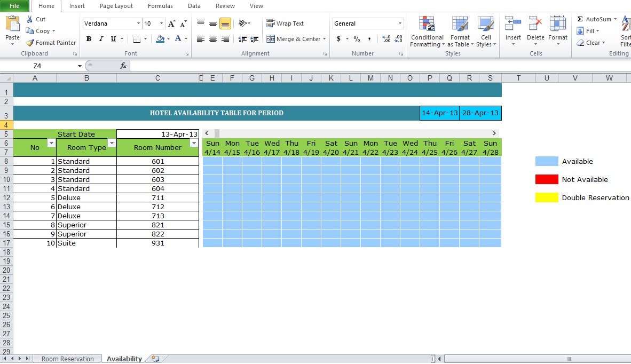Open Format as Table gallery
The width and height of the screenshot is (631, 364).
[460, 32]
